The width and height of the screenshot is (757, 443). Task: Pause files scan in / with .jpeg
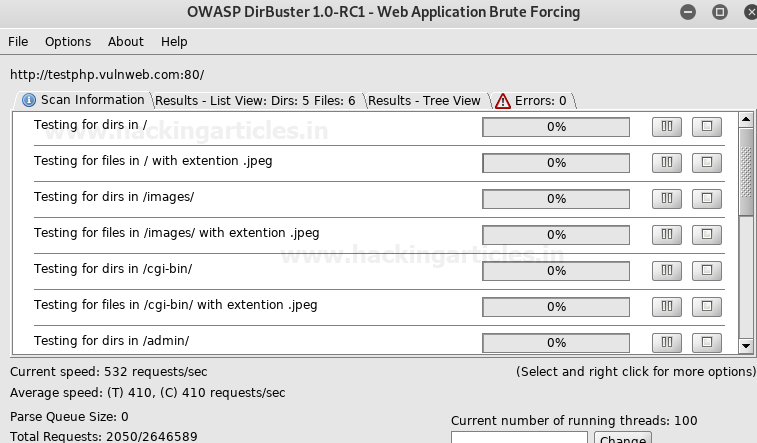point(667,163)
